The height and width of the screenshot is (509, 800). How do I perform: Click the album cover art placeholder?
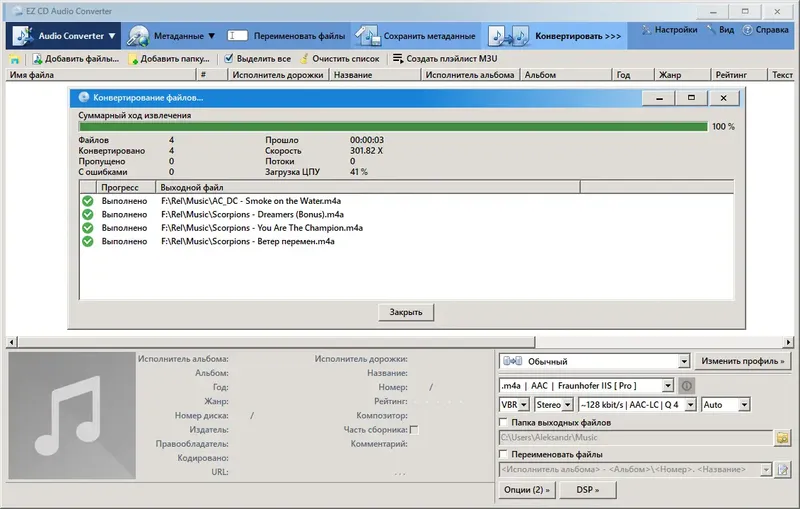(72, 416)
